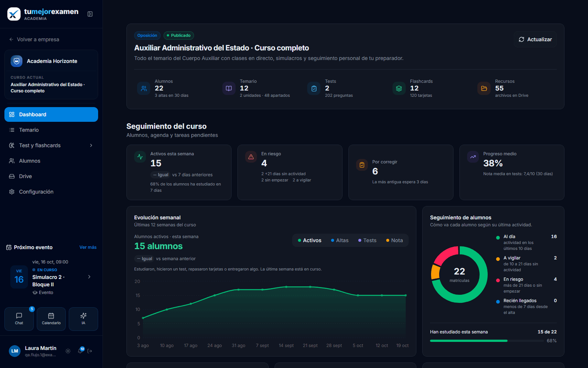
Task: Click the En riesgo warning triangle icon
Action: [251, 157]
